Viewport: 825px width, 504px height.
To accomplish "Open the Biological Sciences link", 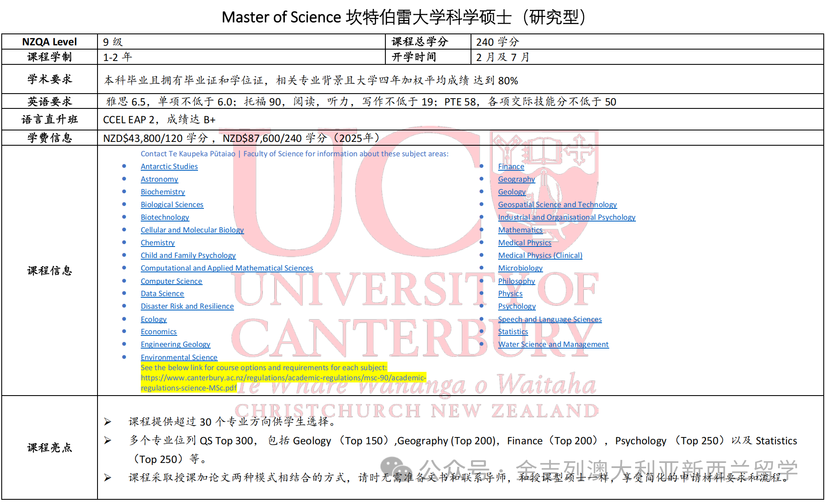I will point(172,205).
